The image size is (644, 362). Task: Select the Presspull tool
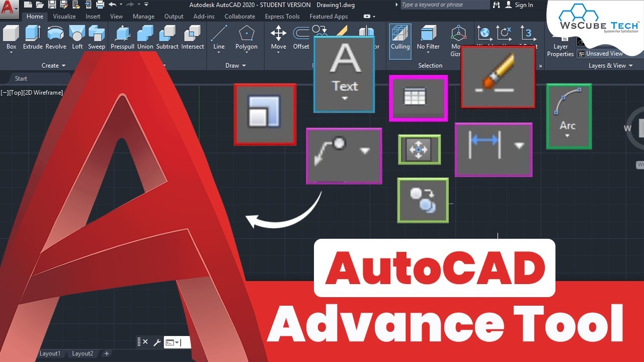[x=122, y=37]
